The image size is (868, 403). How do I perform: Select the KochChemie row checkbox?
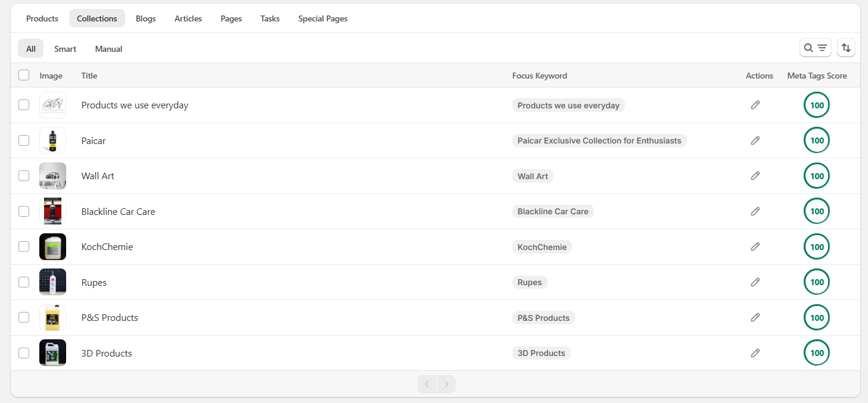24,246
